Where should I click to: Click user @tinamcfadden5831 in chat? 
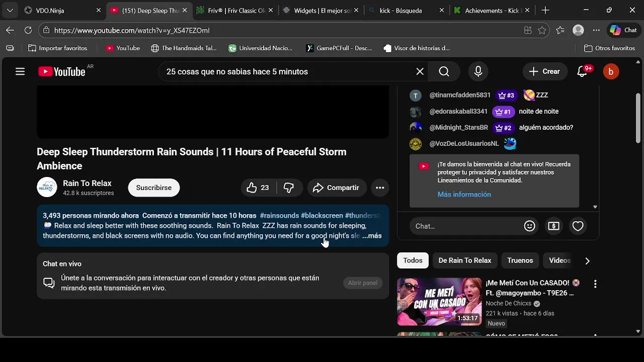pyautogui.click(x=460, y=95)
